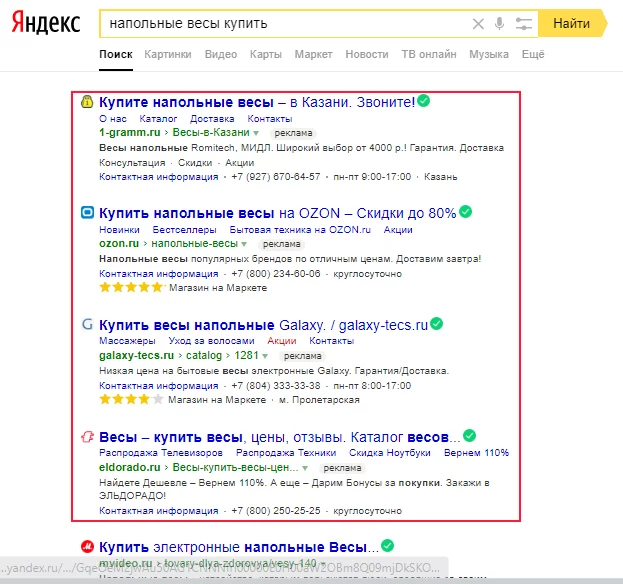Open Контактная информация for Eldorado
This screenshot has height=584, width=623.
pyautogui.click(x=159, y=510)
